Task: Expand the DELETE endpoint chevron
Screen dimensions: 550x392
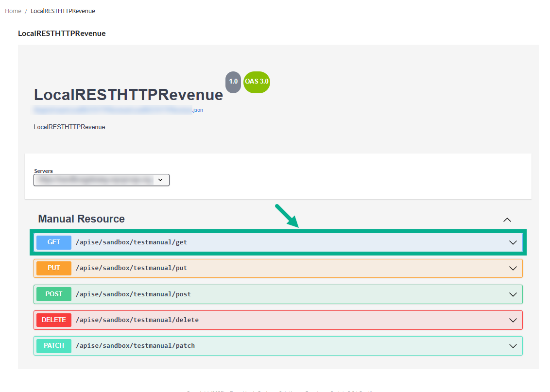Action: (513, 320)
